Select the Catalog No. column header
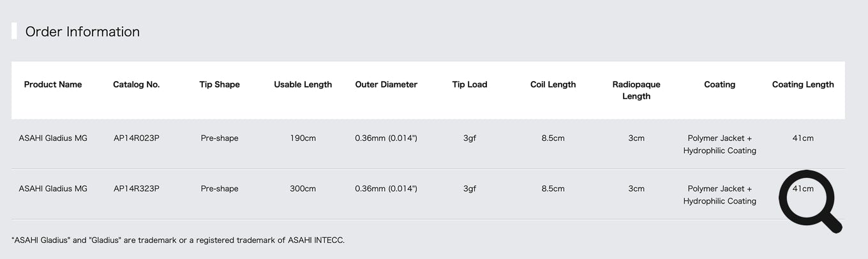The width and height of the screenshot is (868, 259). pos(137,84)
